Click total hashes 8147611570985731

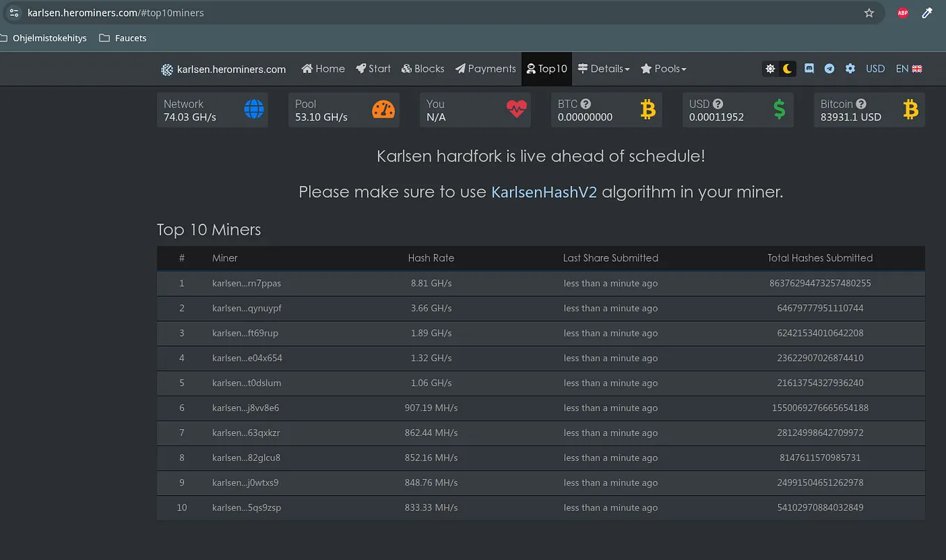[820, 458]
